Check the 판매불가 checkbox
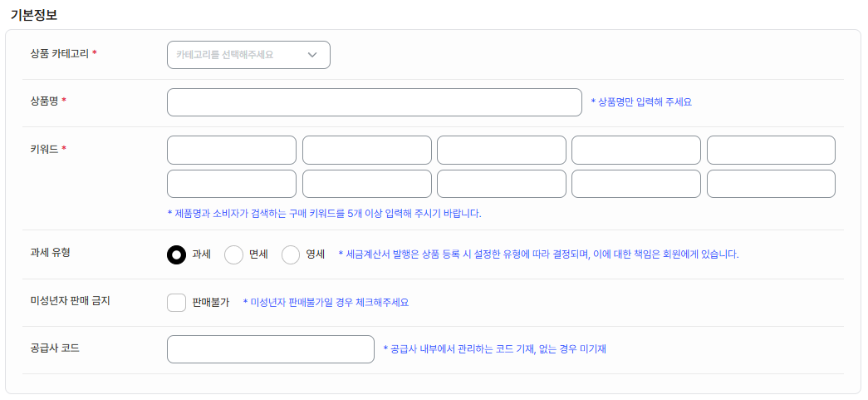This screenshot has height=400, width=868. tap(177, 303)
